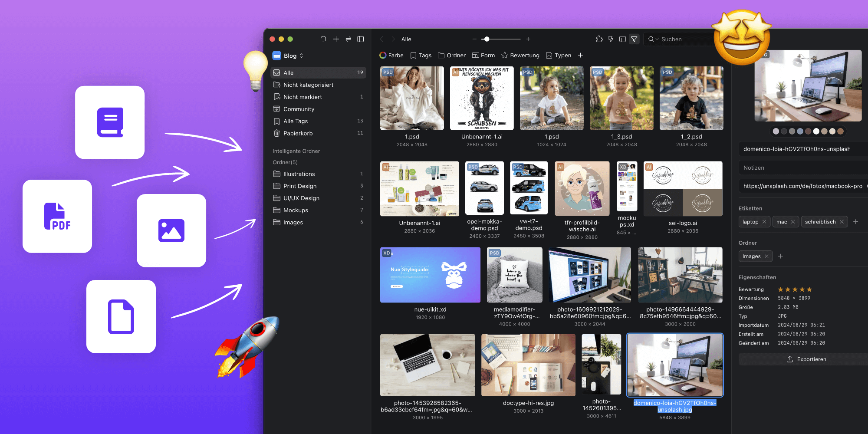The image size is (868, 434).
Task: Click the large preview image in inspector
Action: click(x=808, y=85)
